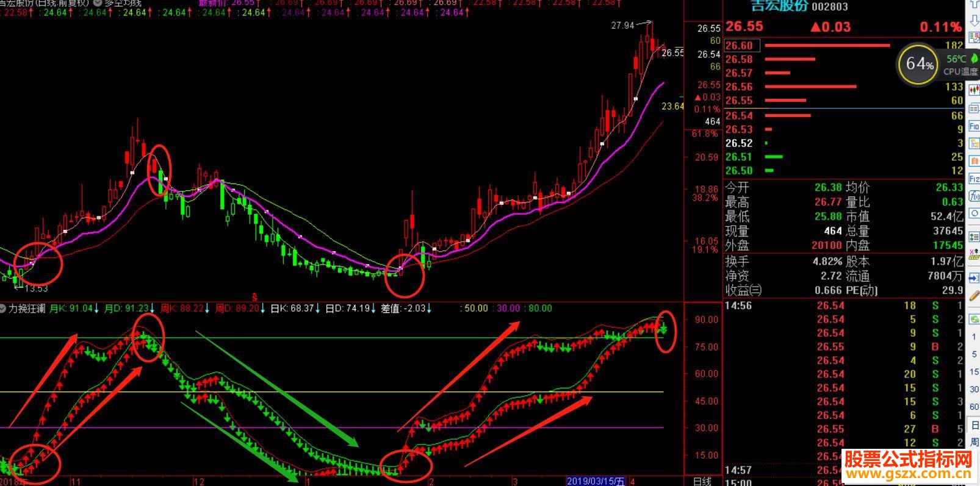
Task: Click the 13.53 low price label
Action: (x=36, y=288)
